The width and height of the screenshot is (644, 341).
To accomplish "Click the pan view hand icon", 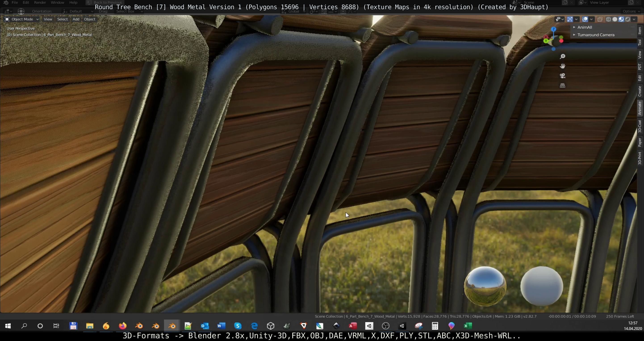I will point(562,66).
